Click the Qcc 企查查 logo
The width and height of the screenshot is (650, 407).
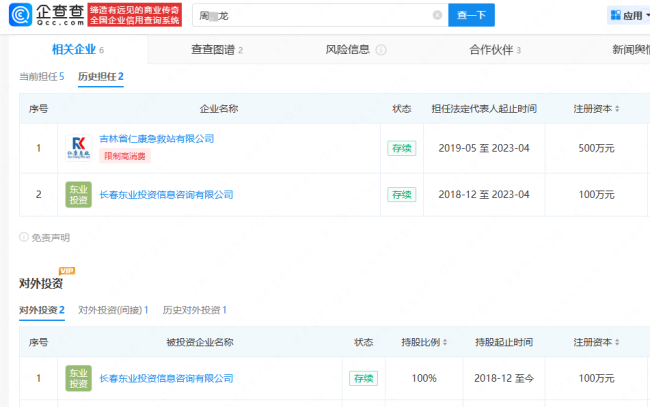pyautogui.click(x=47, y=15)
